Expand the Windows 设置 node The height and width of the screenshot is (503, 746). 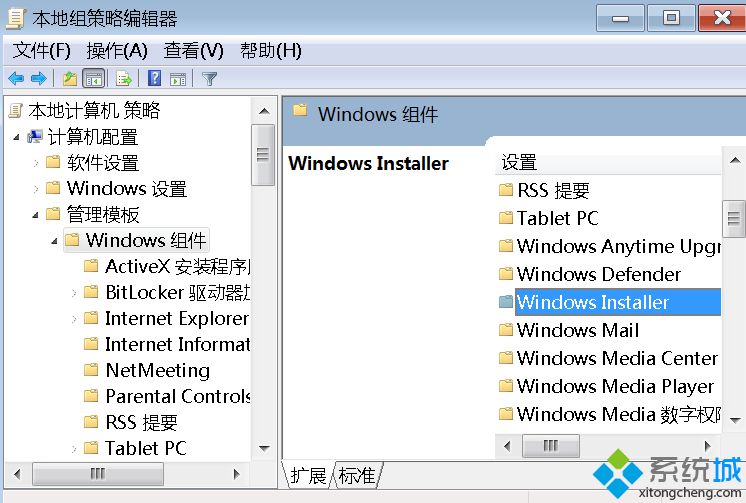point(36,189)
